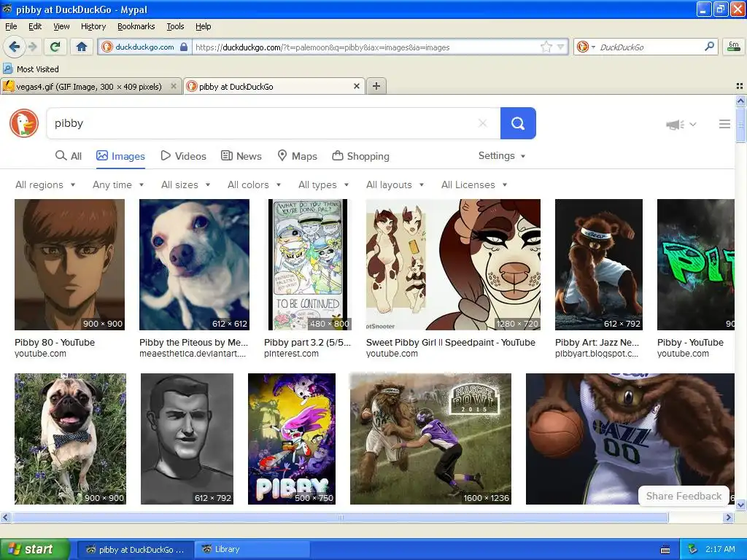This screenshot has width=747, height=560.
Task: Open the Windows start menu
Action: [35, 549]
